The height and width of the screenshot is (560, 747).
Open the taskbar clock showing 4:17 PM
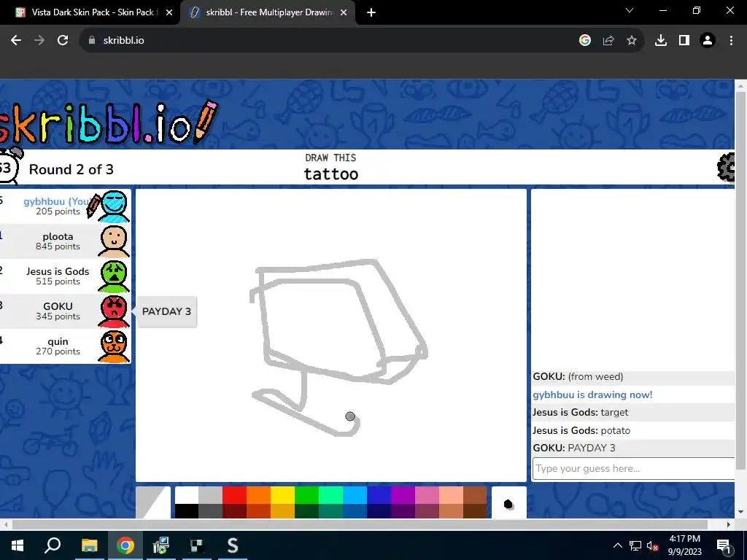tap(684, 545)
